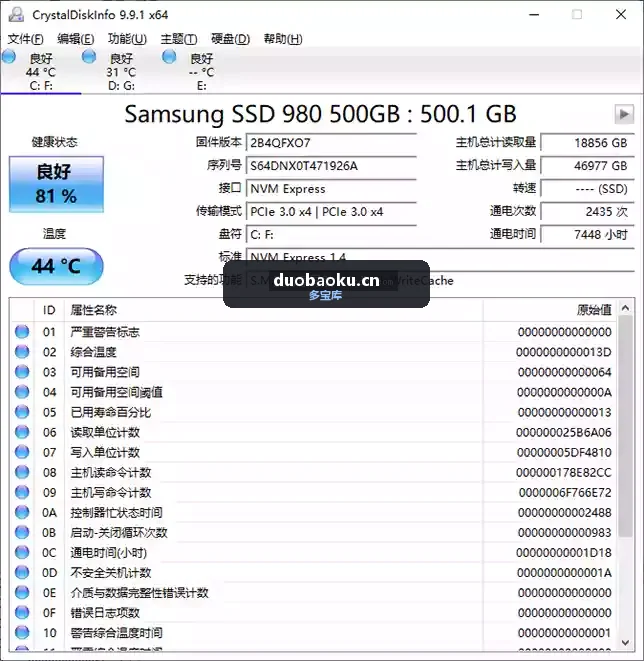The image size is (644, 661).
Task: Select attribute name 综合温度
Action: (x=93, y=352)
